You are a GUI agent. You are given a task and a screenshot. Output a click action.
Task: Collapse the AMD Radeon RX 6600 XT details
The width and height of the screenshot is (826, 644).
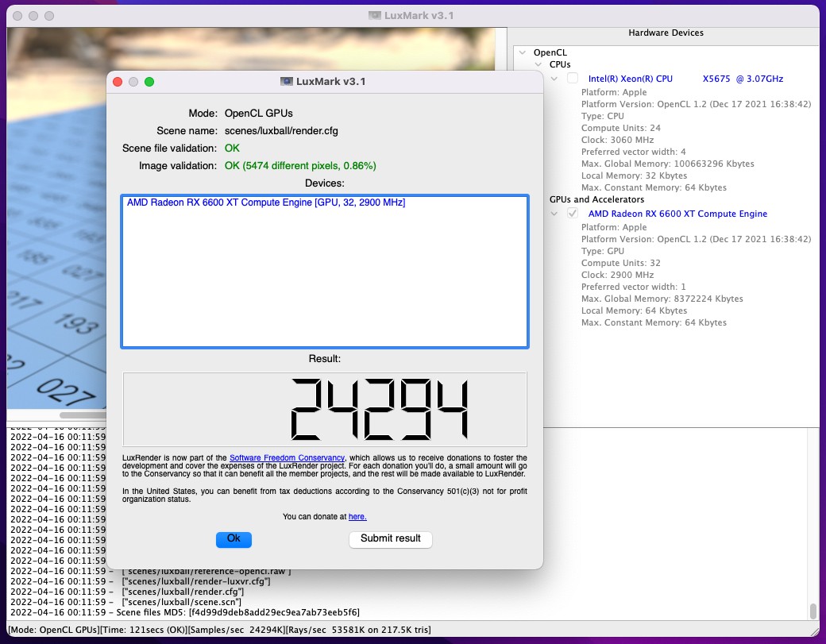tap(554, 214)
